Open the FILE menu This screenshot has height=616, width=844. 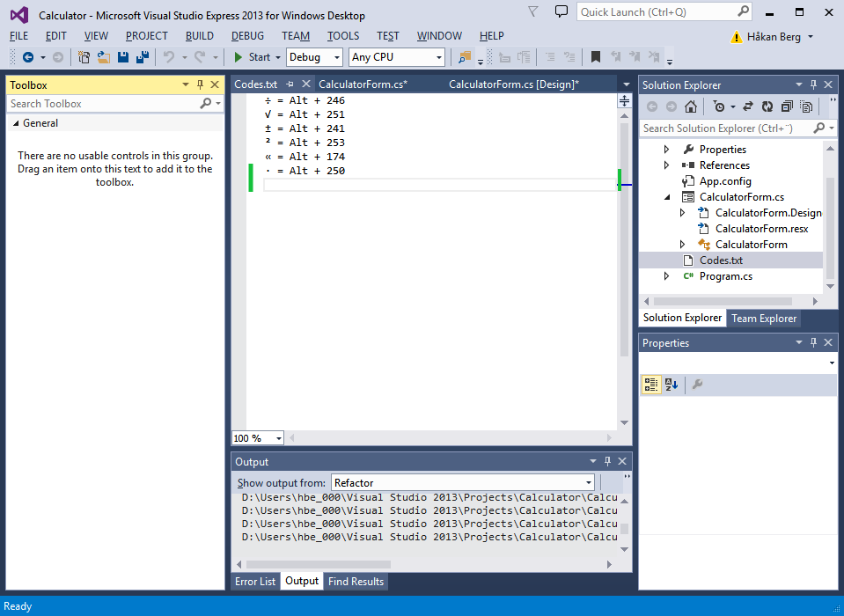[x=18, y=36]
